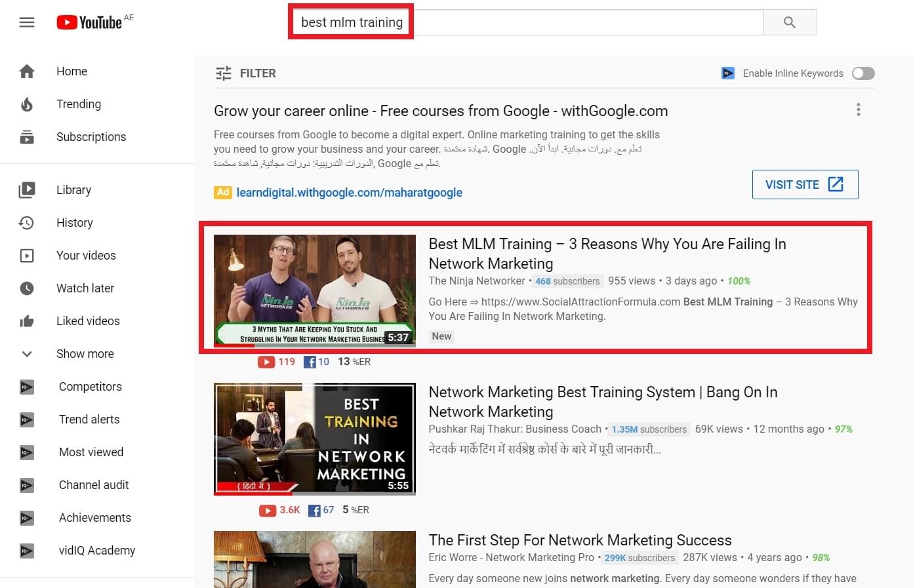Click the Trending flame icon

tap(27, 104)
